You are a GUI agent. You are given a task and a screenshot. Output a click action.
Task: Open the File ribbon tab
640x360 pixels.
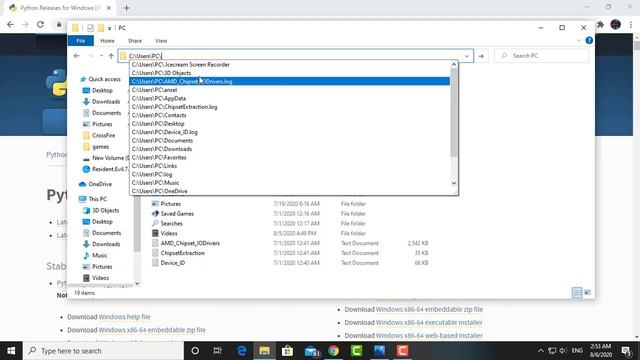coord(80,41)
